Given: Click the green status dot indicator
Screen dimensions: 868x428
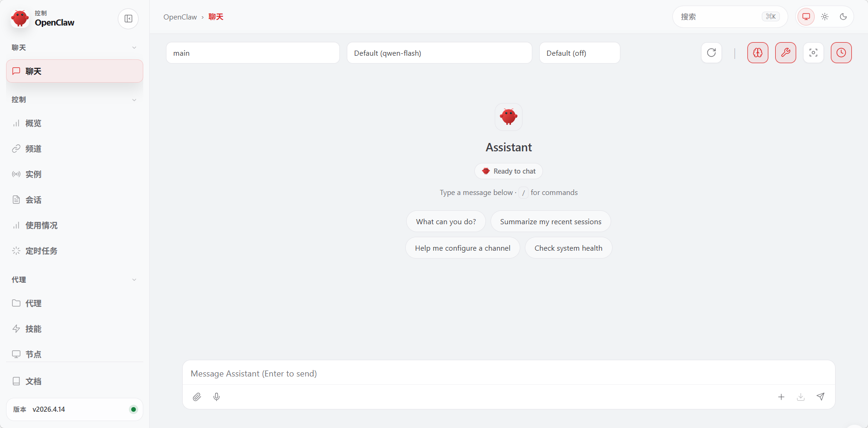Looking at the screenshot, I should click(134, 409).
